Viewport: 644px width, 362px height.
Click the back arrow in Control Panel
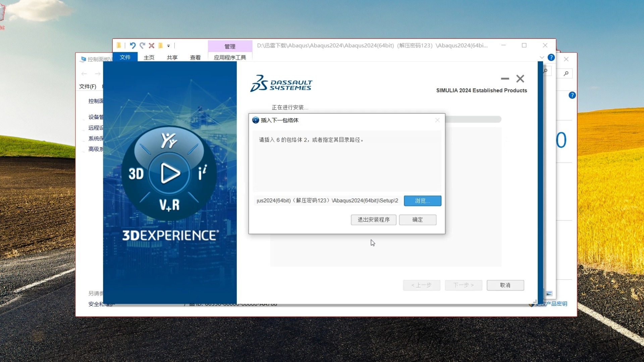coord(84,74)
